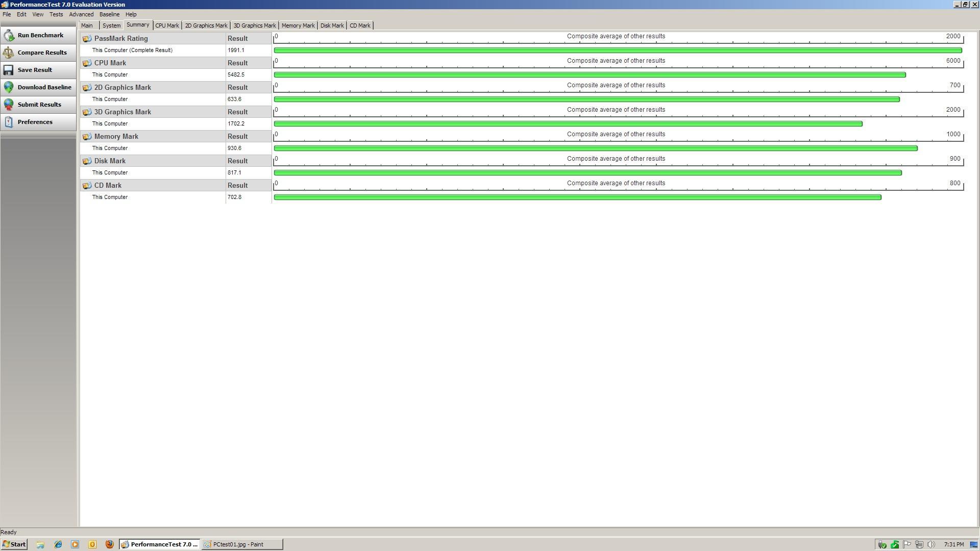Click the Safely Remove Hardware tray icon
Viewport: 980px width, 551px height.
click(882, 545)
